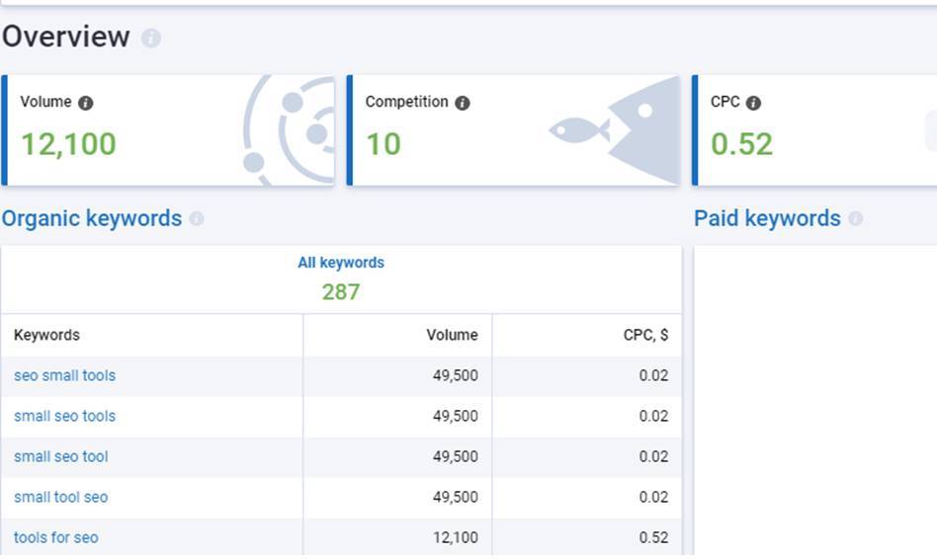
Task: Open the Organic keywords section link
Action: [x=92, y=218]
